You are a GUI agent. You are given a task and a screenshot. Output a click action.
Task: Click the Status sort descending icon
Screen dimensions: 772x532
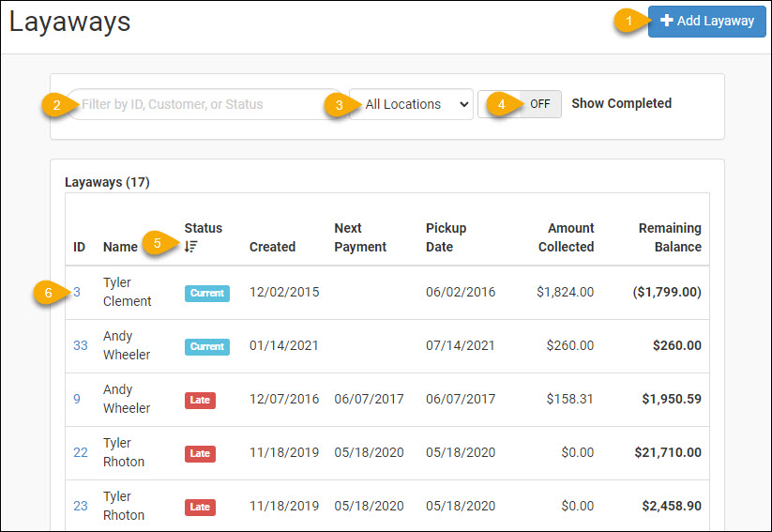[191, 247]
